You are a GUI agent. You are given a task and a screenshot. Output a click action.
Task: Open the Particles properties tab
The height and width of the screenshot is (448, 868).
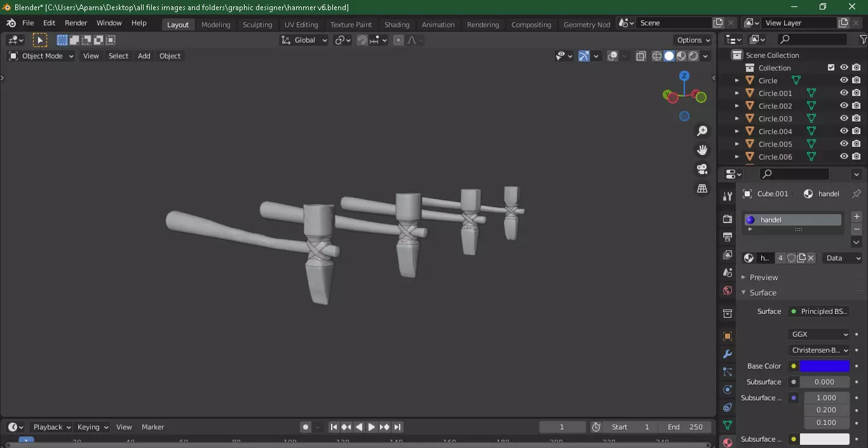[728, 372]
